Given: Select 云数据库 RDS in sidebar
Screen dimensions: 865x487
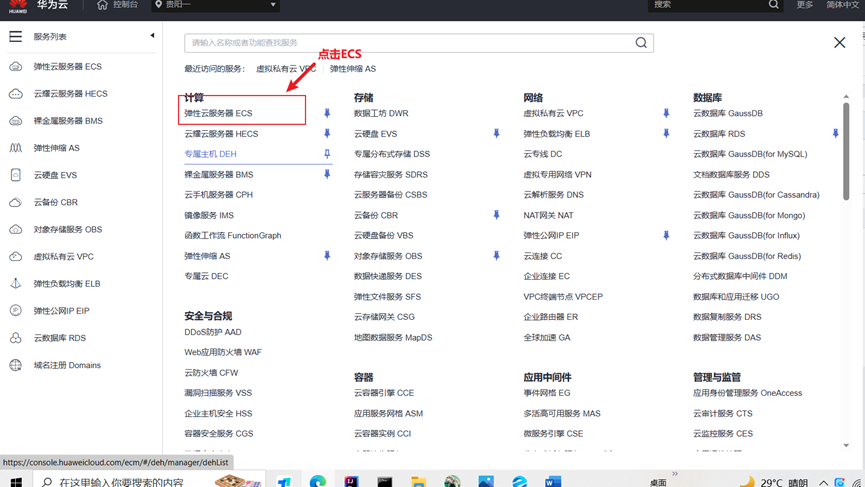Looking at the screenshot, I should pos(60,338).
